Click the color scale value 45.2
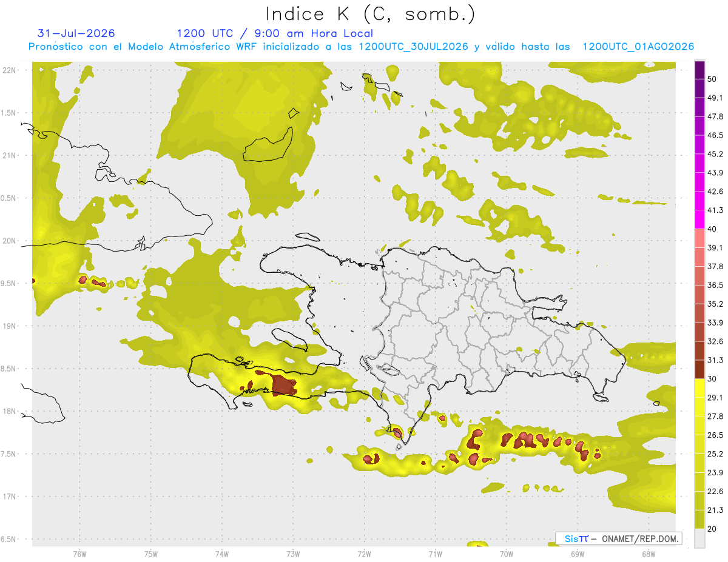The width and height of the screenshot is (728, 562). [715, 154]
